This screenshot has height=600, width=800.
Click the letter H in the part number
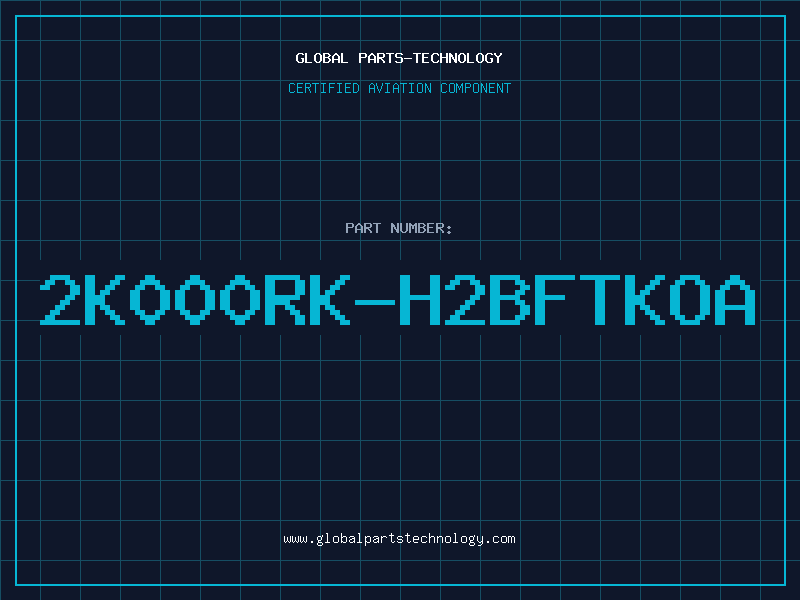[419, 299]
